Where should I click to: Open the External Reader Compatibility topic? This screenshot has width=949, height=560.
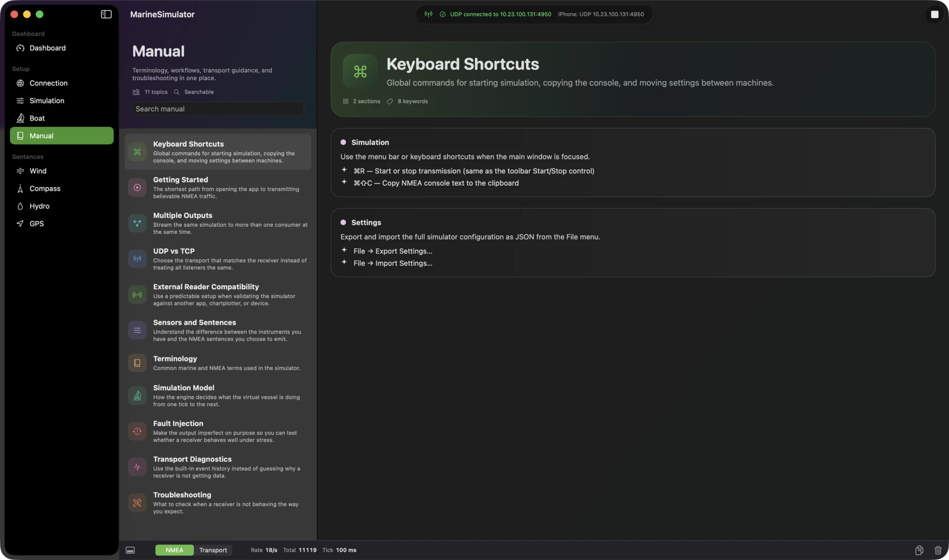tap(218, 295)
